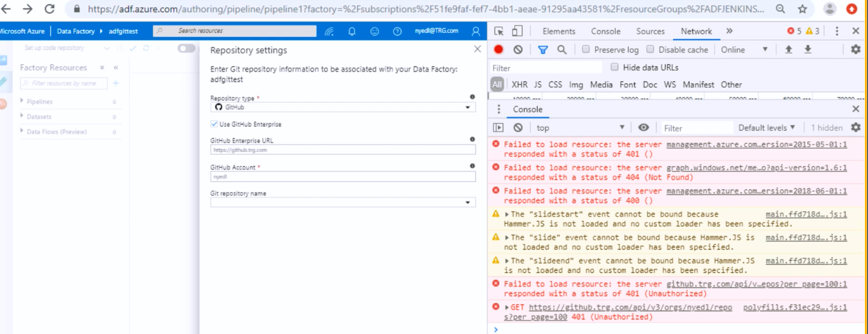Image resolution: width=868 pixels, height=334 pixels.
Task: Click the plus icon to add factory resource
Action: click(x=116, y=83)
